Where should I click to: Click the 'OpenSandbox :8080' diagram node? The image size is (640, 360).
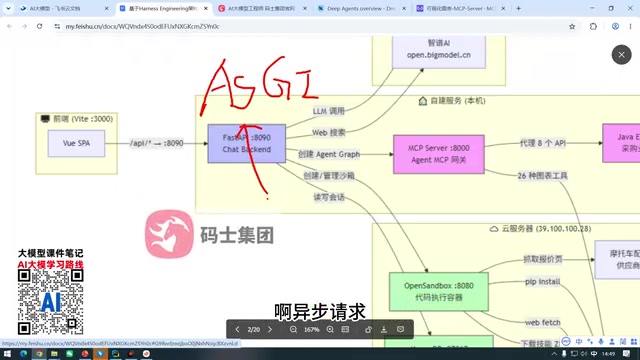point(439,292)
